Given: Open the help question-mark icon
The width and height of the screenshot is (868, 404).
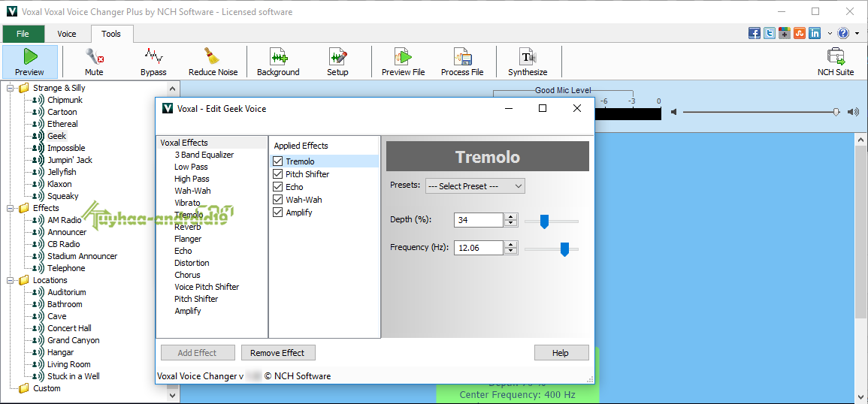Looking at the screenshot, I should (x=843, y=33).
